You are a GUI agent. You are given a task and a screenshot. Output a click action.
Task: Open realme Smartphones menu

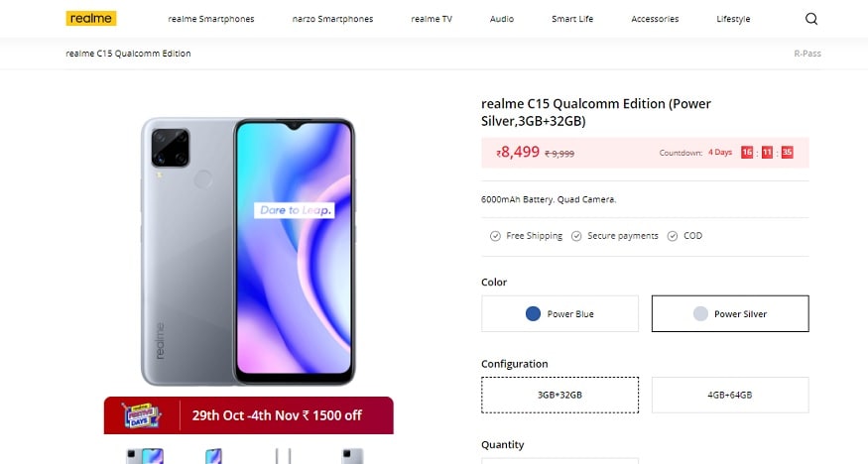[211, 19]
